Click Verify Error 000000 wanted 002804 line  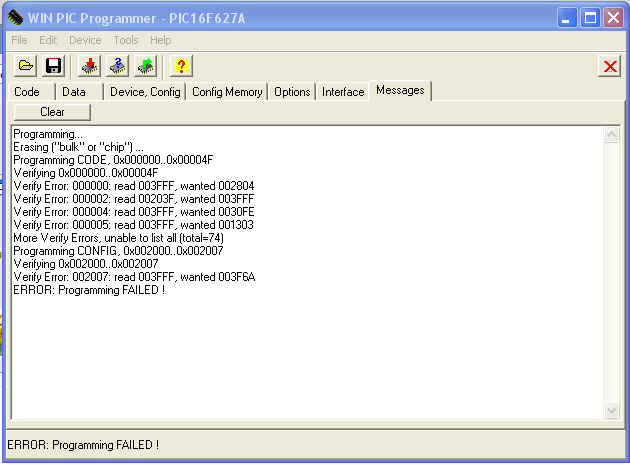click(x=133, y=186)
